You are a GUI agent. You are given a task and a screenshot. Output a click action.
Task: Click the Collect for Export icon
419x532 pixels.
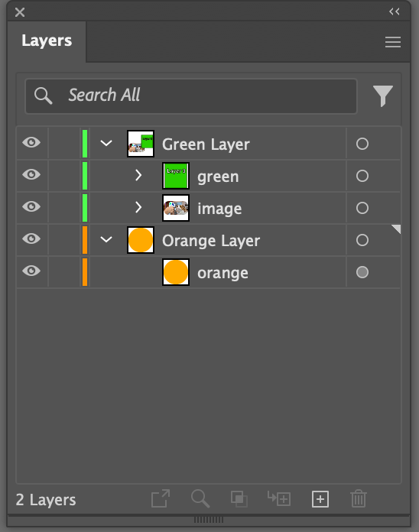tap(161, 498)
